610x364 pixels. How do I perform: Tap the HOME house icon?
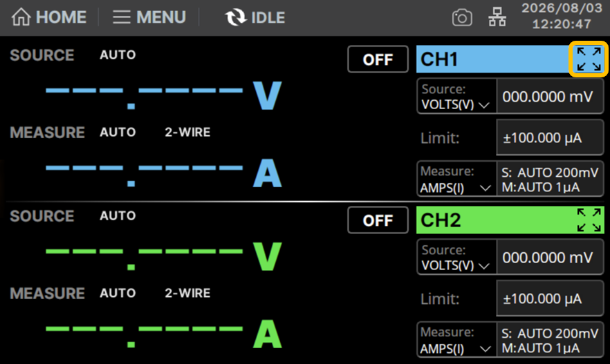[21, 17]
